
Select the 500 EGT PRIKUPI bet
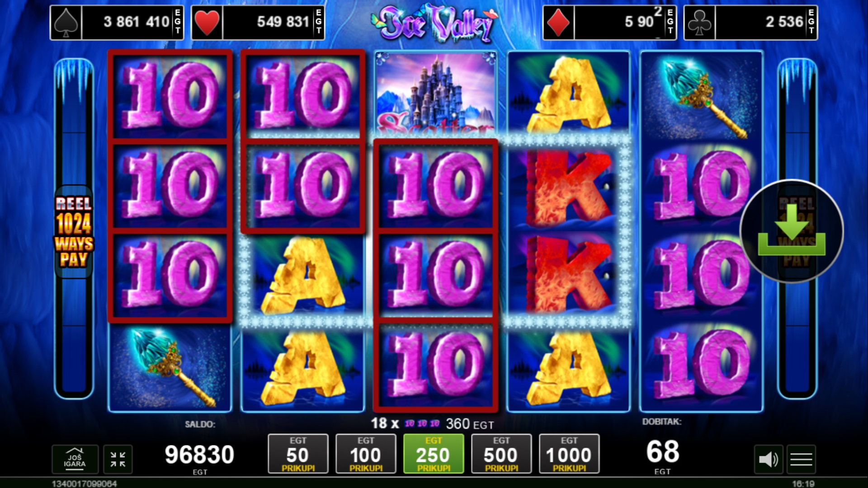[501, 454]
